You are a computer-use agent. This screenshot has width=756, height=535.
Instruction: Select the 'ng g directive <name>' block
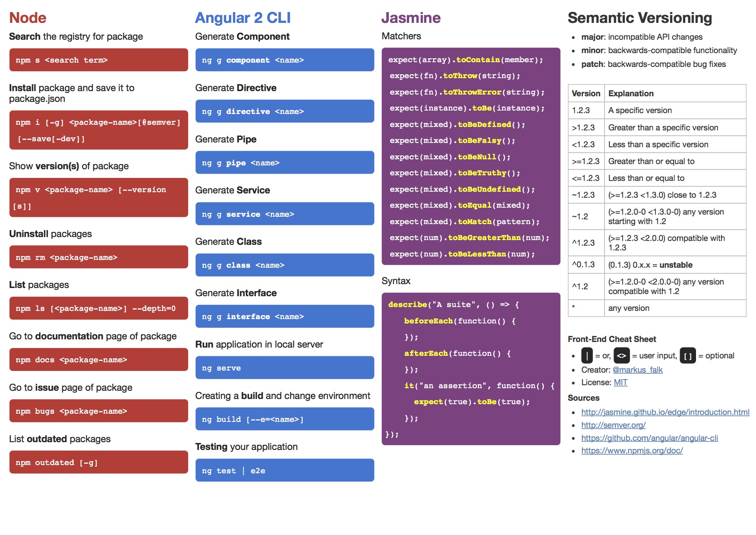[285, 111]
